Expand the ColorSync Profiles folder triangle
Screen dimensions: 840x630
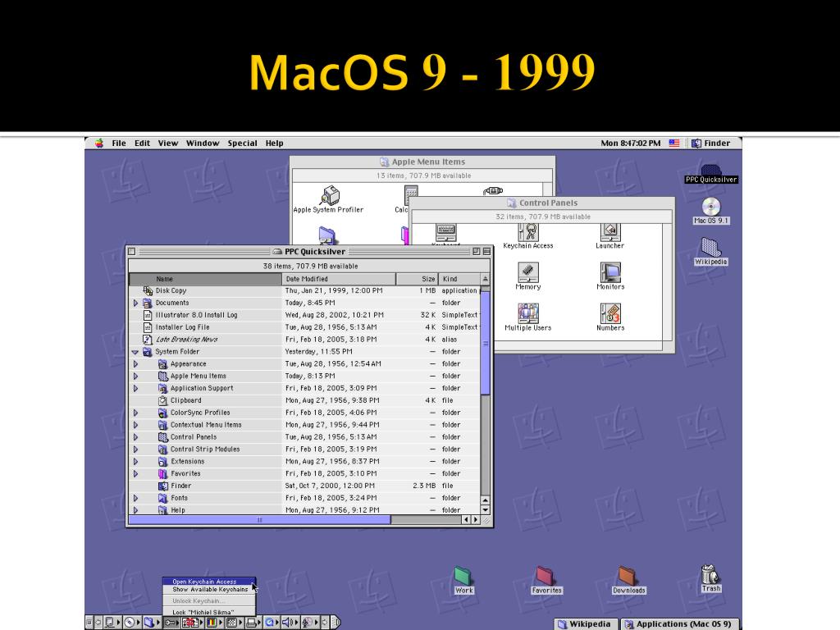pyautogui.click(x=135, y=413)
